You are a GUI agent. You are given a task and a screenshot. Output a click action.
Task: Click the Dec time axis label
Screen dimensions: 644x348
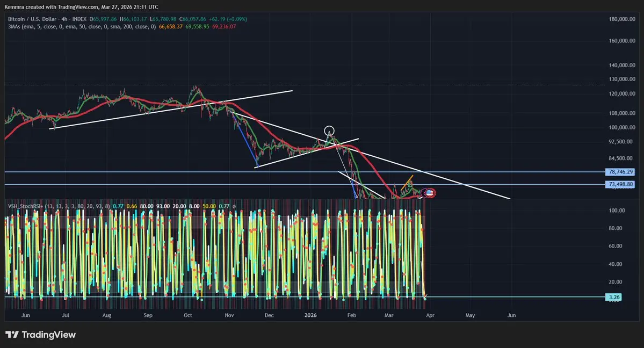[x=269, y=315]
